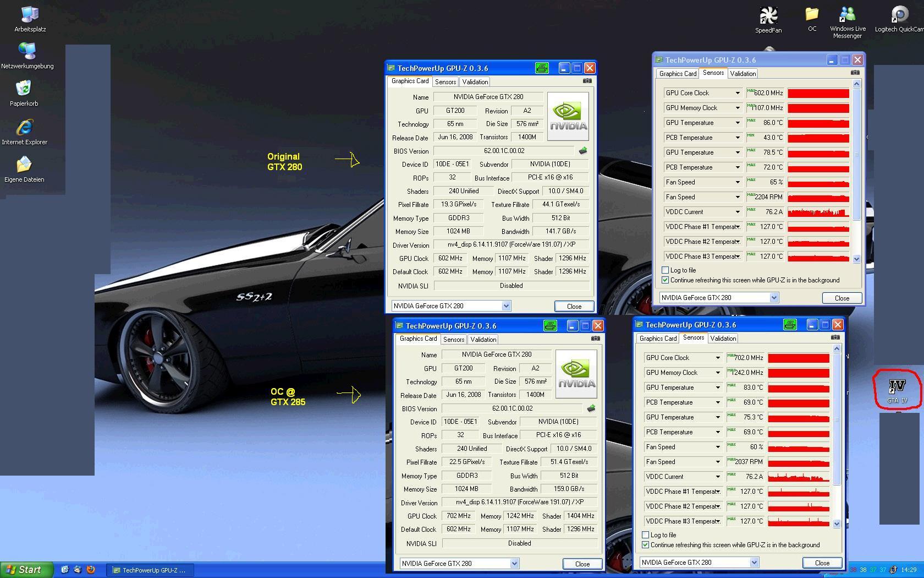924x578 pixels.
Task: Click the second quick launch icon in taskbar
Action: click(x=78, y=570)
